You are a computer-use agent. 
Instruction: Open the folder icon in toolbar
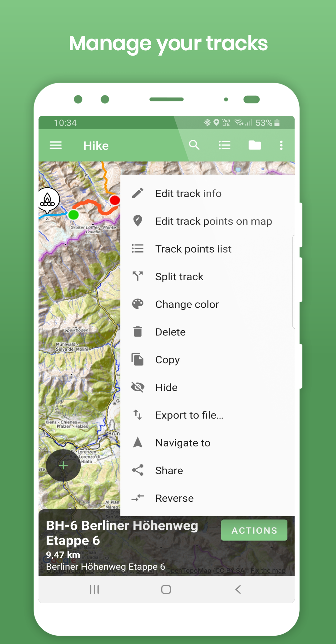[x=255, y=145]
